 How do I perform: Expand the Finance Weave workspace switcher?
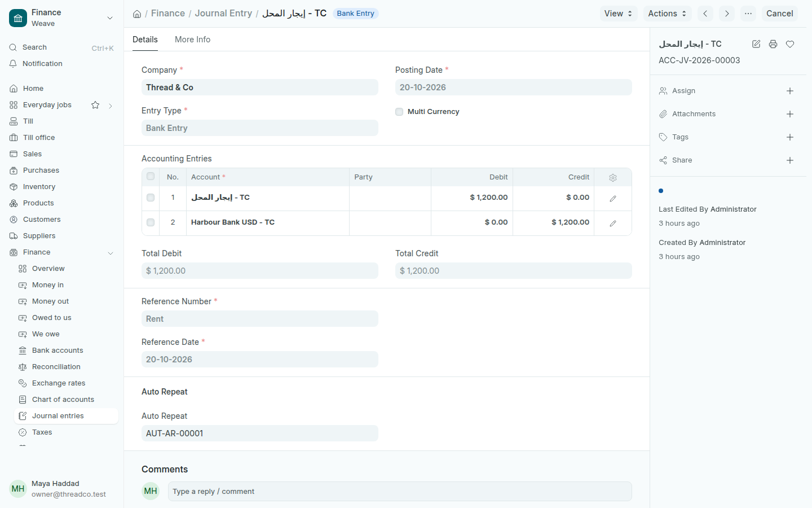click(62, 18)
